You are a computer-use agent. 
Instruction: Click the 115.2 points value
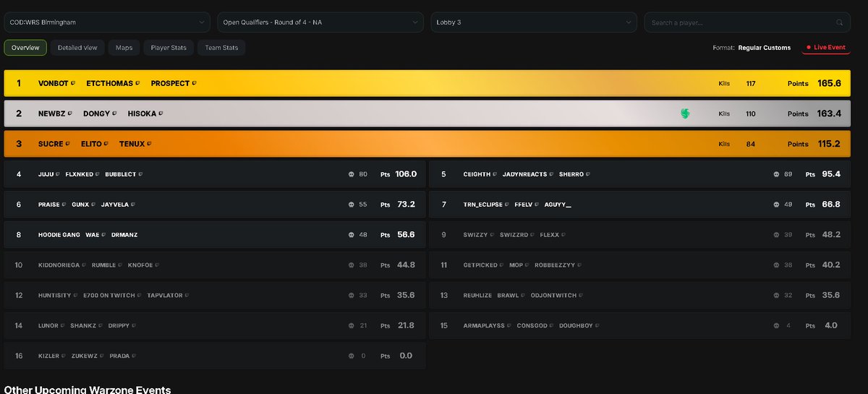click(829, 144)
